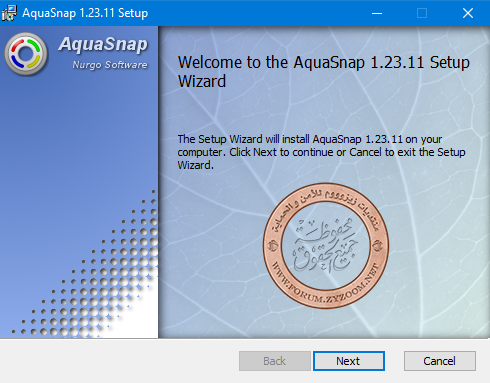Click the AquaSnap circular logo

(26, 54)
